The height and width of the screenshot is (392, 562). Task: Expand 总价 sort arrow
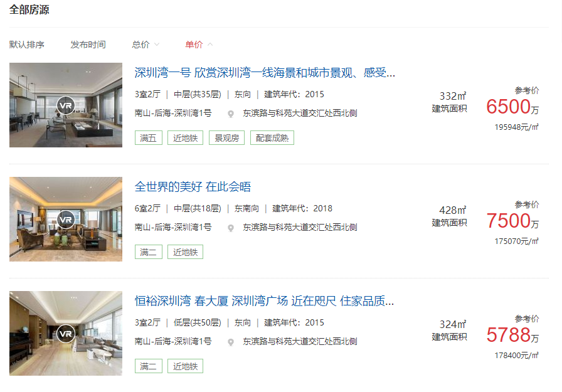(x=157, y=45)
